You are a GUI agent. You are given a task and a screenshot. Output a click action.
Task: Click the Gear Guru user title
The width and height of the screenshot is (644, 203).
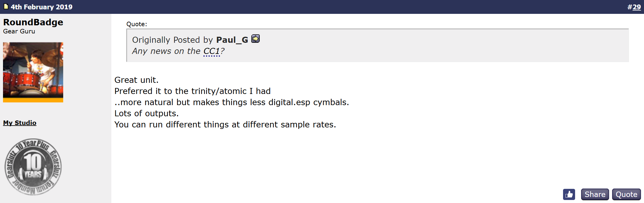click(19, 31)
